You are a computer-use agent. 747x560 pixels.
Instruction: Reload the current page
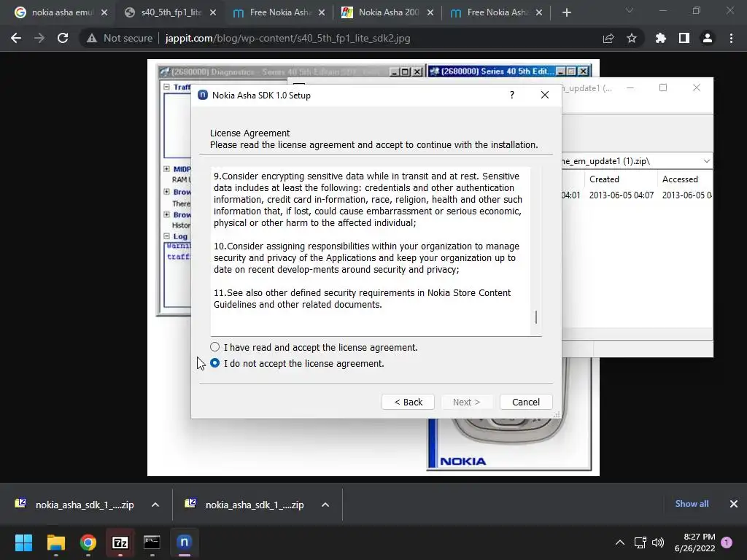pos(63,38)
